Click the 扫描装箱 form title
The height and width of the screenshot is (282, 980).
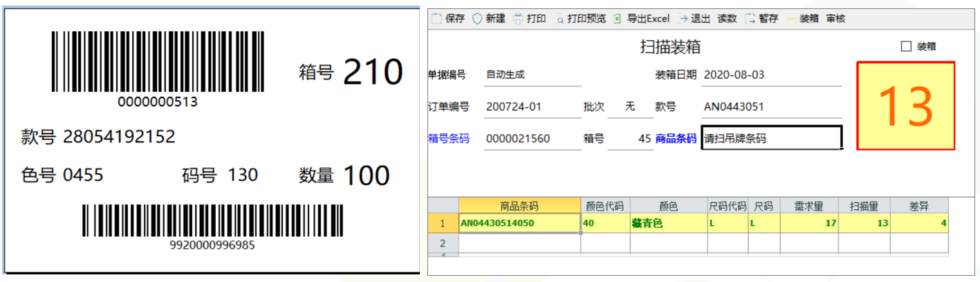coord(670,46)
